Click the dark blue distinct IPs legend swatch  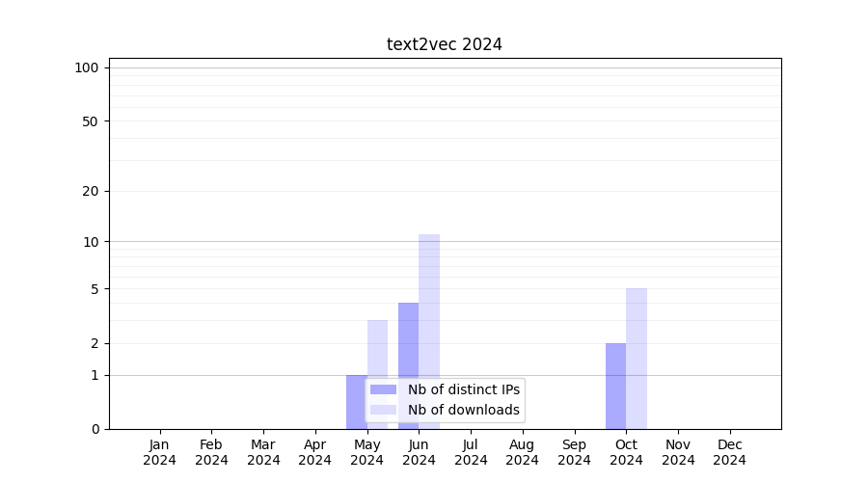coord(383,389)
